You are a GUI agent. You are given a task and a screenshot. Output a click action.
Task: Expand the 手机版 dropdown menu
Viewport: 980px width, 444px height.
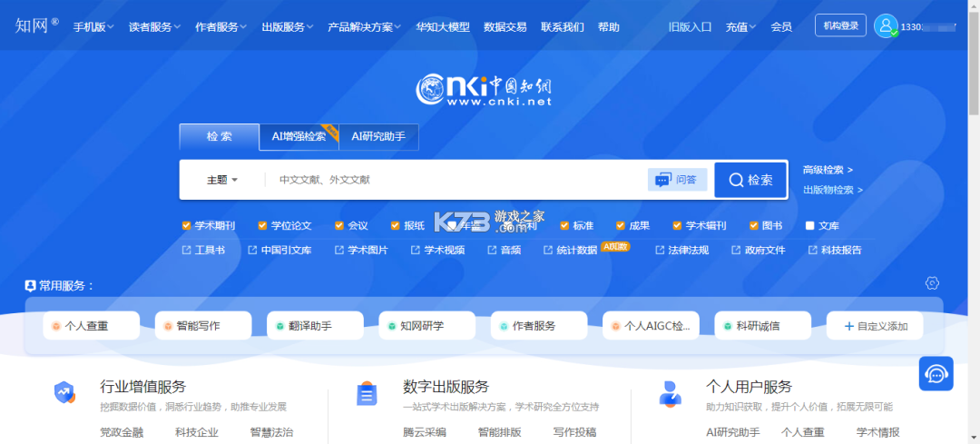click(93, 27)
